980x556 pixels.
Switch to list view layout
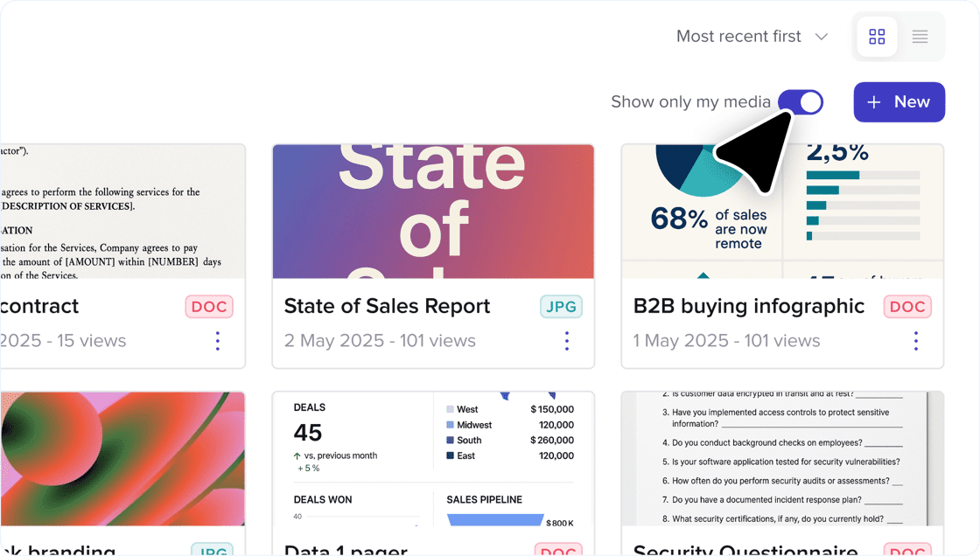(920, 37)
